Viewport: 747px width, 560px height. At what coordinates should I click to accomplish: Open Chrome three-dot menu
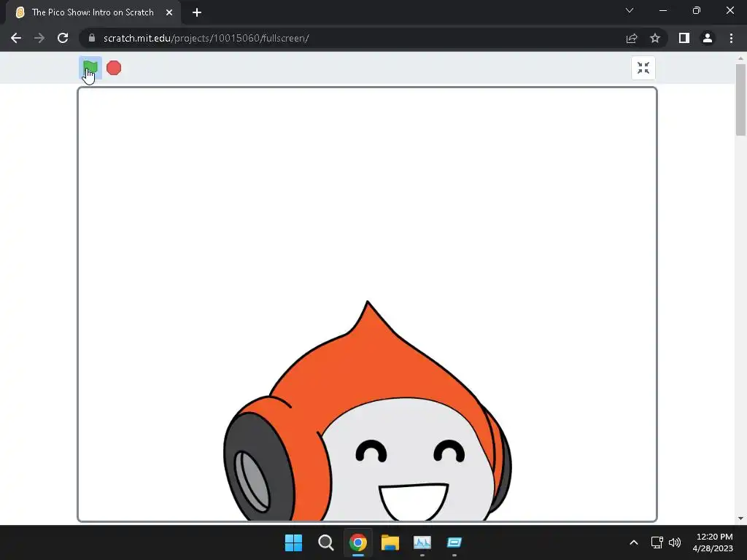click(x=731, y=38)
